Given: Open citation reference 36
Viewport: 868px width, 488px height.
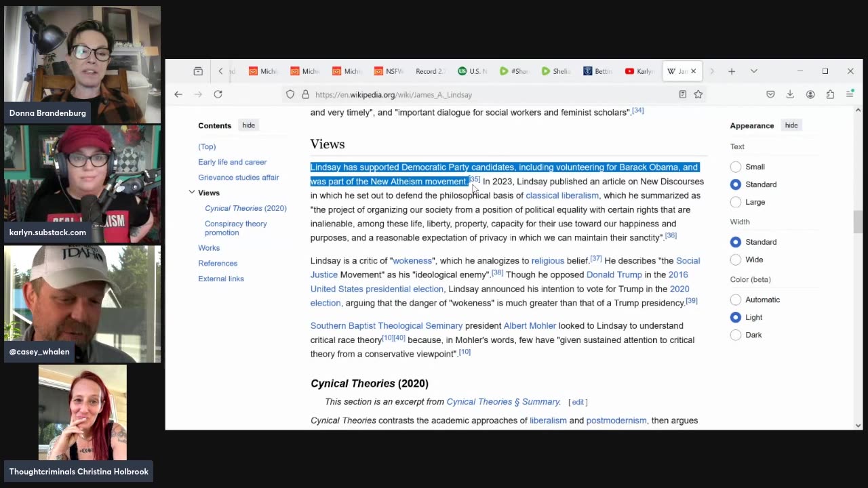Looking at the screenshot, I should coord(671,235).
